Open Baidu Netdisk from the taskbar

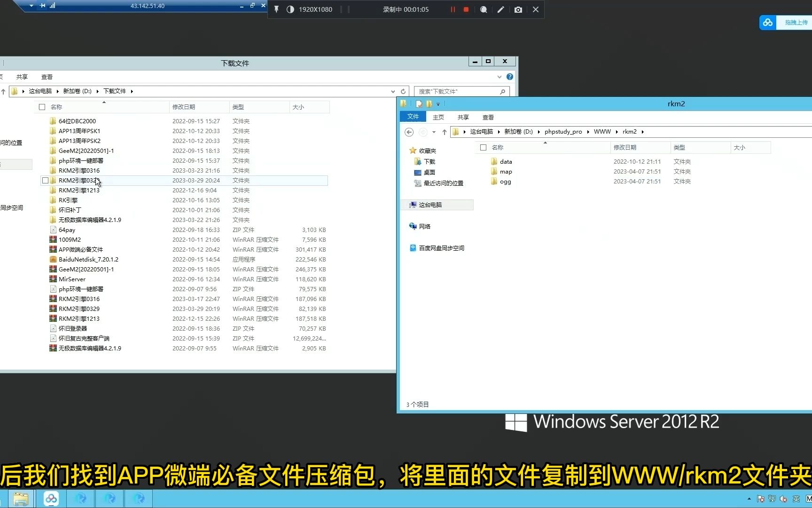tap(51, 498)
